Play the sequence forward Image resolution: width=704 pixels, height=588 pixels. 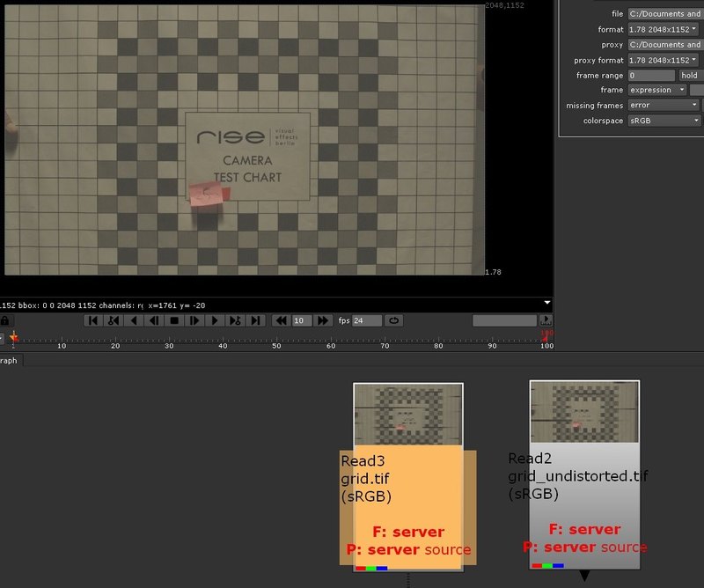215,321
